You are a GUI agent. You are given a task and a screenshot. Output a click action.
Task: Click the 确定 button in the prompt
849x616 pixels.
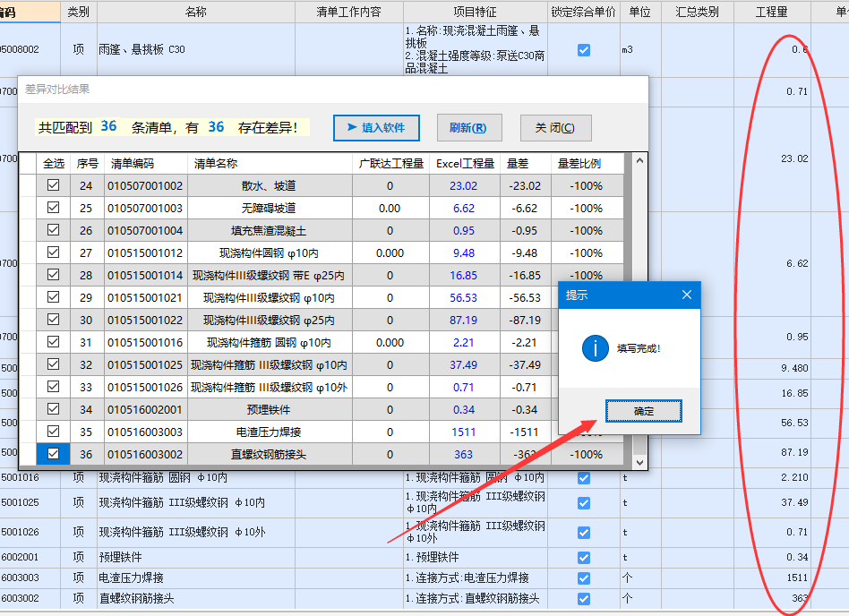pos(643,411)
